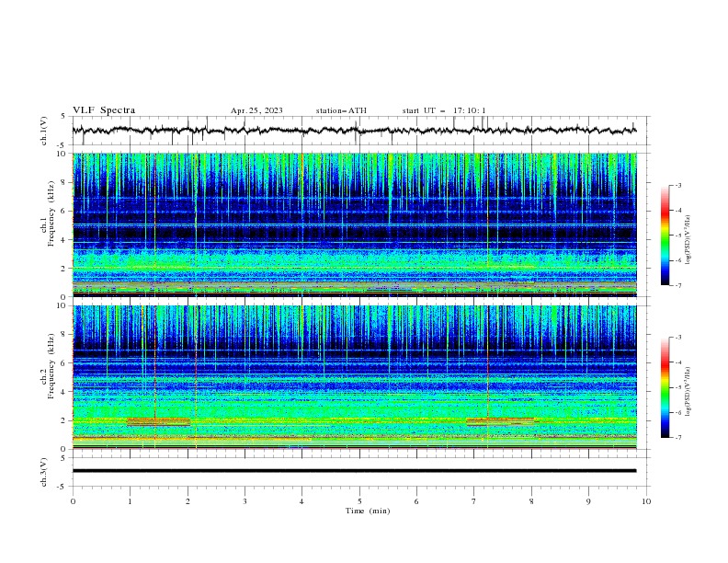The height and width of the screenshot is (563, 728).
Task: Click the red 2 kHz band between minutes 7 and 8 in ch.2
Action: (500, 421)
